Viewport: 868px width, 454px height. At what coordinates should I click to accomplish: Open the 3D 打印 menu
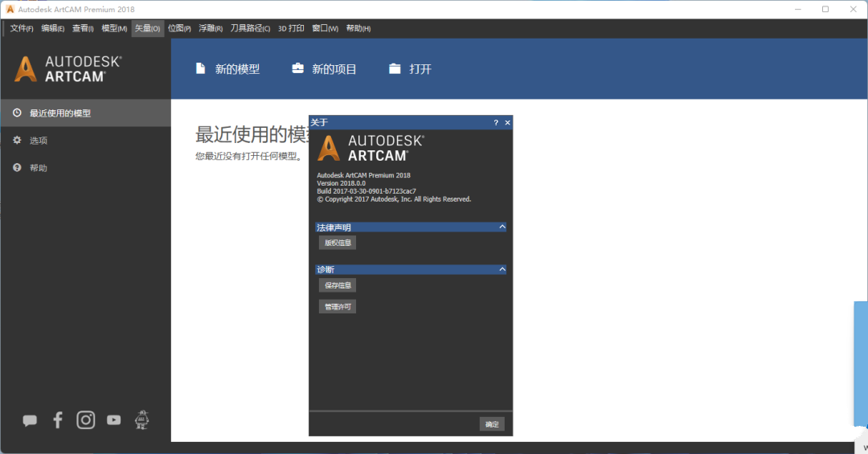pos(291,28)
